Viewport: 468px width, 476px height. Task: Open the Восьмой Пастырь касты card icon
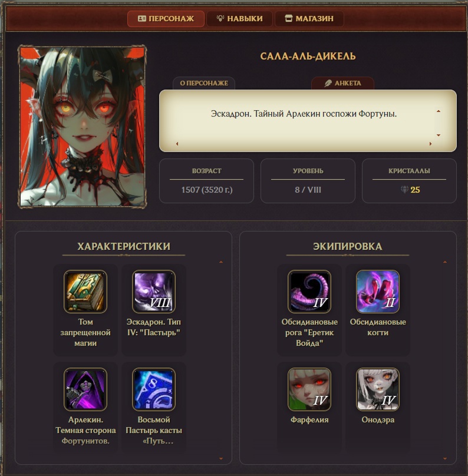click(x=154, y=389)
